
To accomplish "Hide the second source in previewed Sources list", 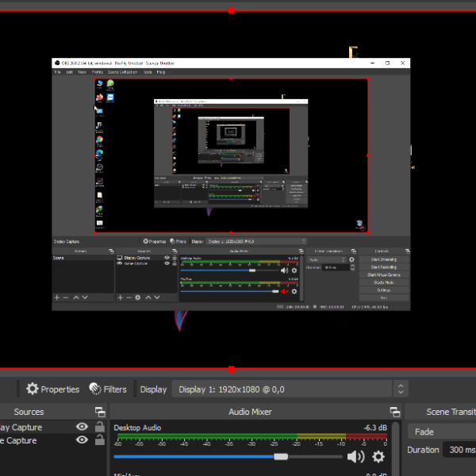I will pos(167,263).
